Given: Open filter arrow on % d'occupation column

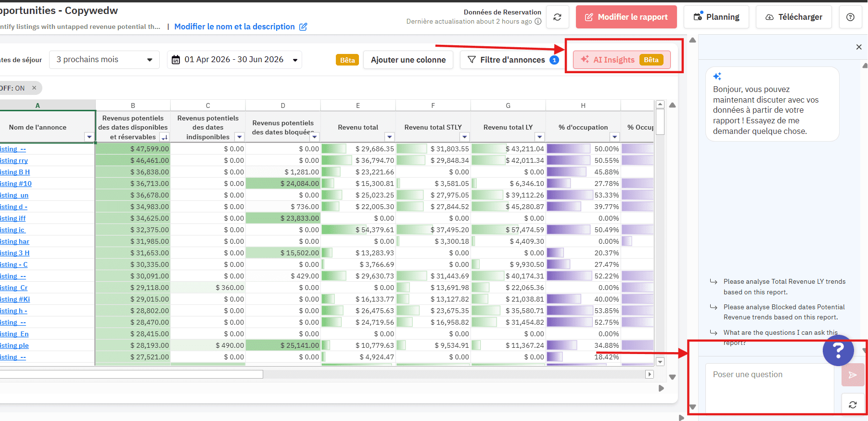Looking at the screenshot, I should pos(614,137).
